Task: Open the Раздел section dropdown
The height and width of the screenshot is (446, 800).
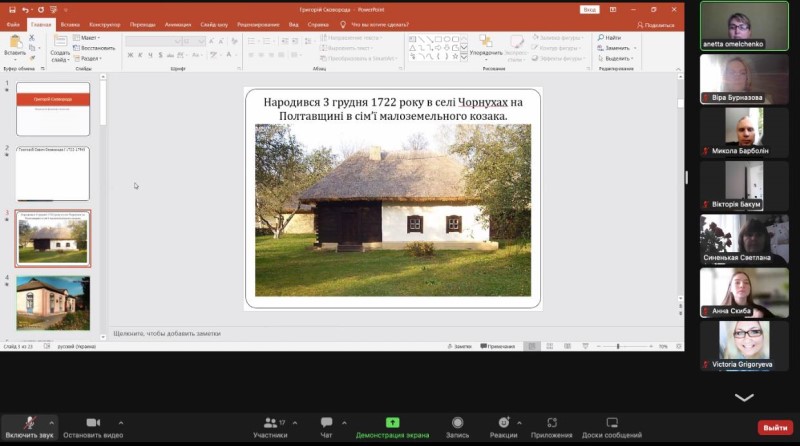Action: click(x=88, y=58)
